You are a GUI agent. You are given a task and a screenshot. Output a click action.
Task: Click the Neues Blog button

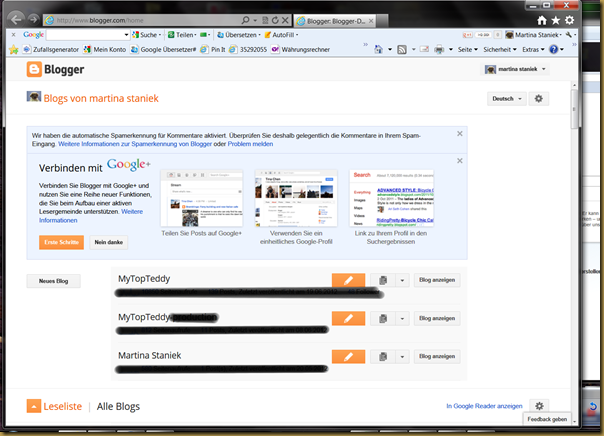pos(54,281)
